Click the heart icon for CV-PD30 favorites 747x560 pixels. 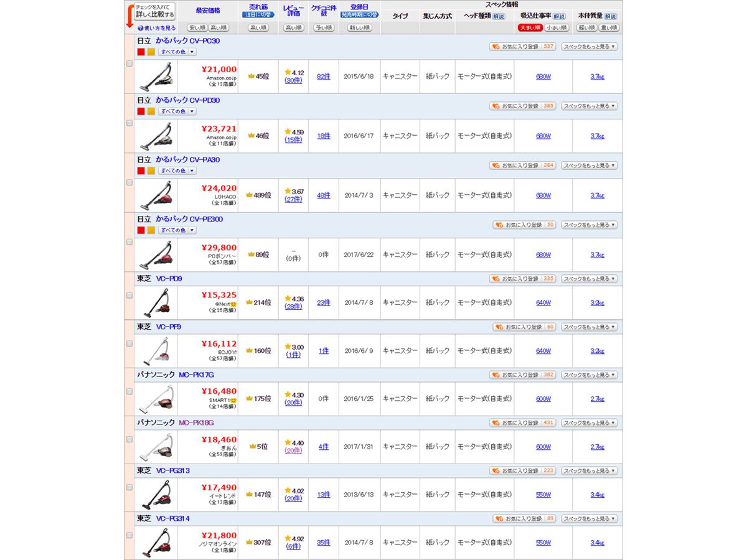[496, 106]
